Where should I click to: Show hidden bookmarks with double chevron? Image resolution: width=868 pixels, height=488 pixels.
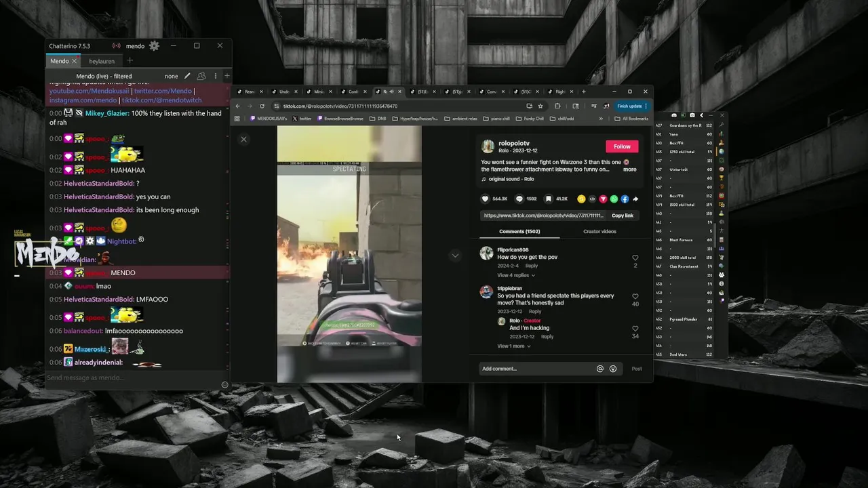tap(601, 119)
